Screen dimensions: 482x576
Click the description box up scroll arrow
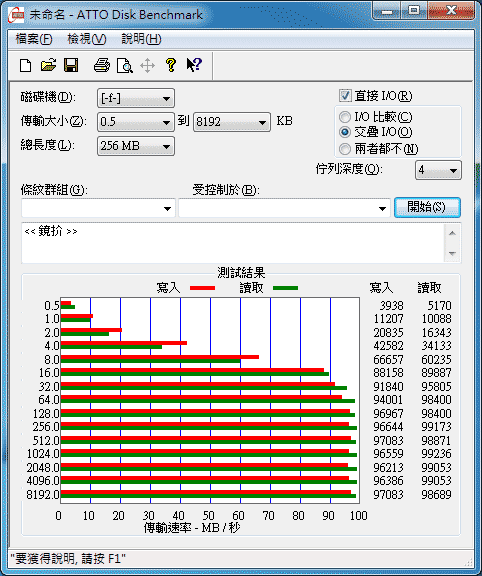coord(452,233)
